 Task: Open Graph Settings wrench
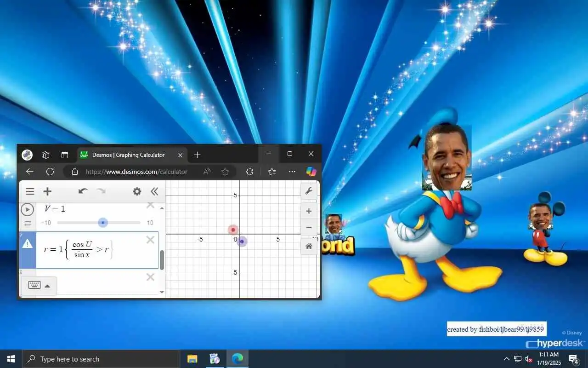[309, 191]
